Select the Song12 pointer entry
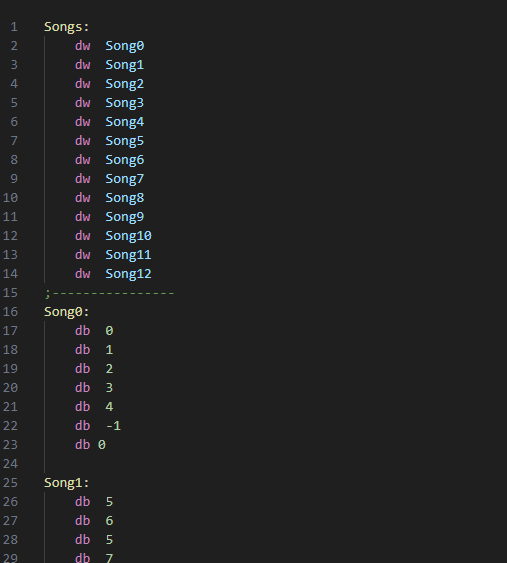 (x=129, y=274)
